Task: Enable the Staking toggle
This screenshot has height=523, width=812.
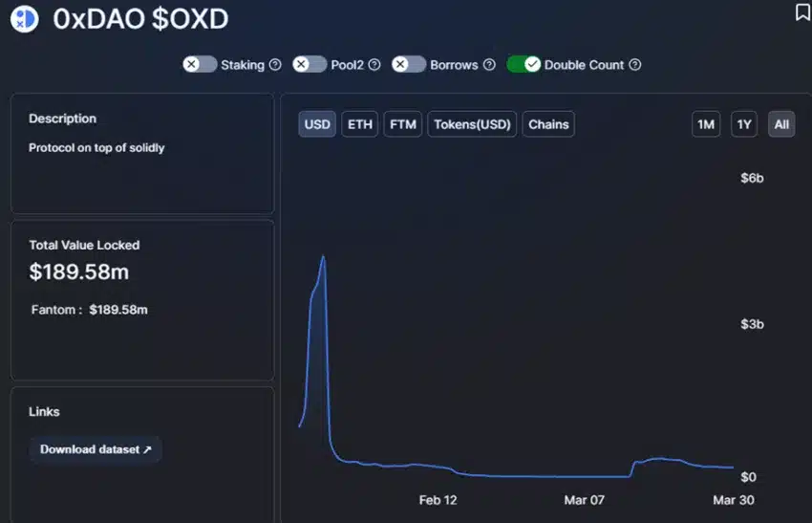Action: click(200, 64)
